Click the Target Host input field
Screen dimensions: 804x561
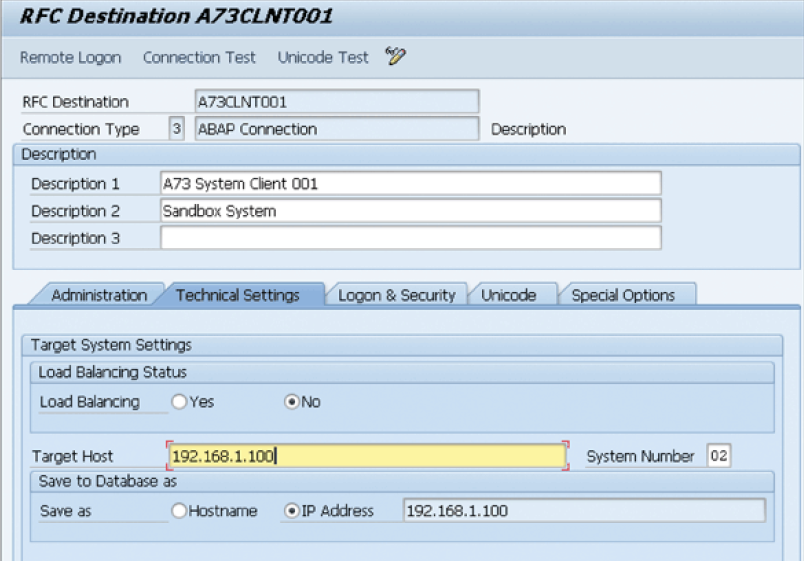368,455
